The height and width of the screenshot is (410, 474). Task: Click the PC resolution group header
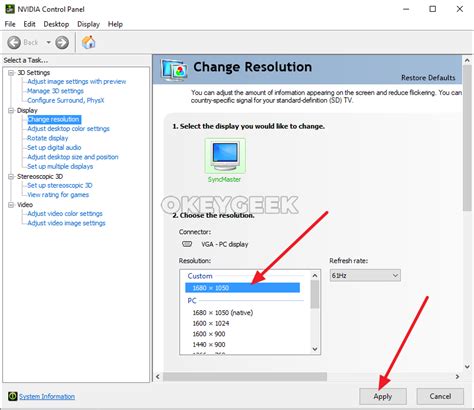point(192,301)
